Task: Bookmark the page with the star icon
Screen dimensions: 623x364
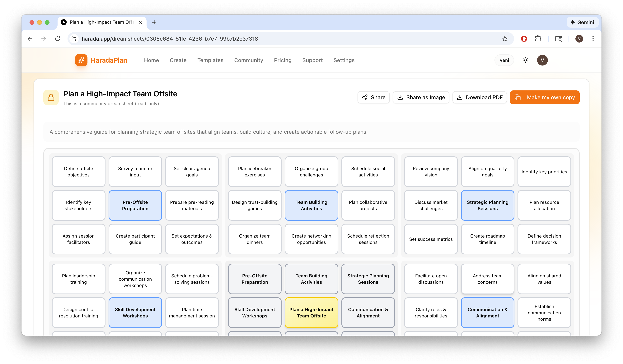Action: (x=505, y=39)
